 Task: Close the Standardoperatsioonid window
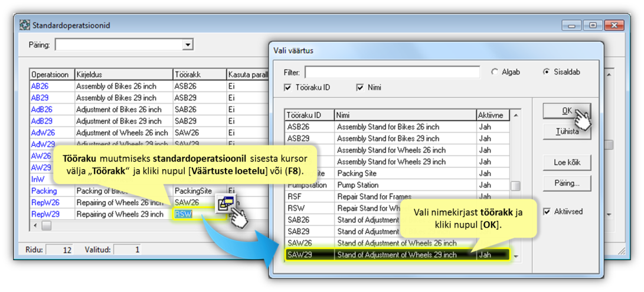click(614, 25)
